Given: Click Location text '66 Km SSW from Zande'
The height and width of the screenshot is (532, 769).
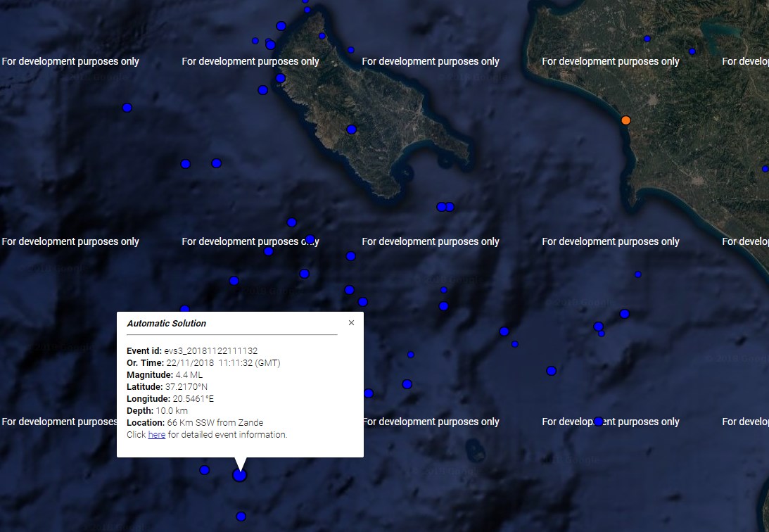Looking at the screenshot, I should click(x=215, y=423).
